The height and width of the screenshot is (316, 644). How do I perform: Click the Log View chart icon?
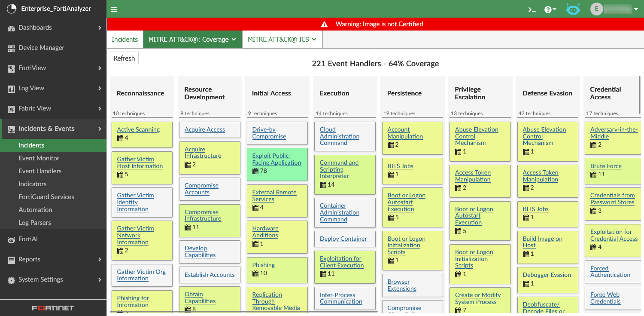tap(12, 89)
